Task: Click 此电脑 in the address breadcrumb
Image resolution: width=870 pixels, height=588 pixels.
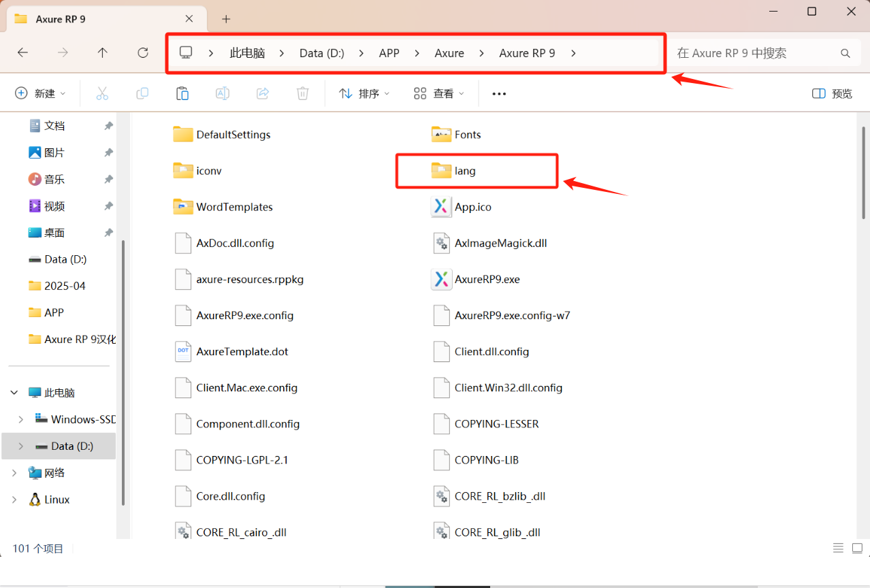Action: click(247, 53)
